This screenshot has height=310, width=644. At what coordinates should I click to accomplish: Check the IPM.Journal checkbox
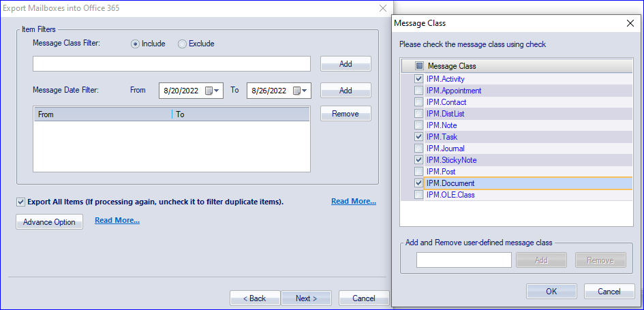click(418, 149)
